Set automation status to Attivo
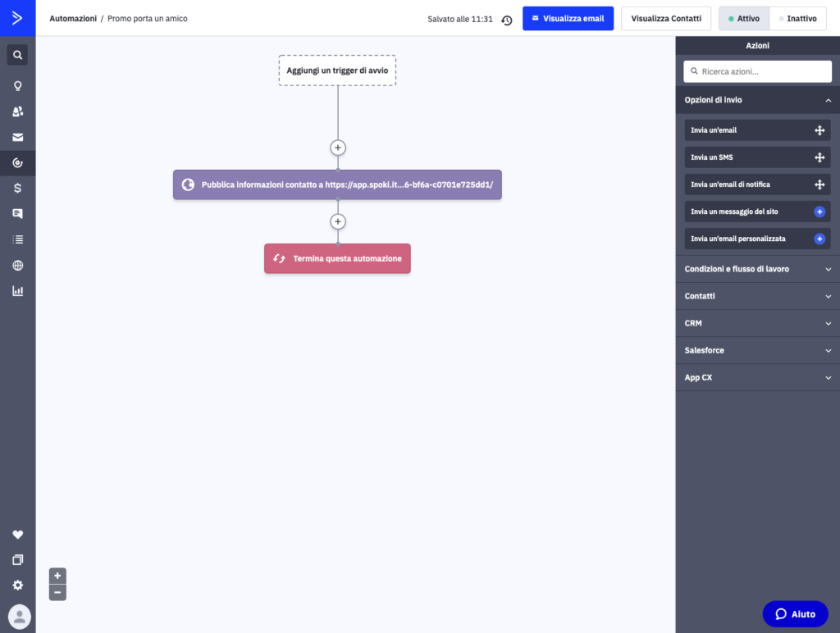 (744, 18)
